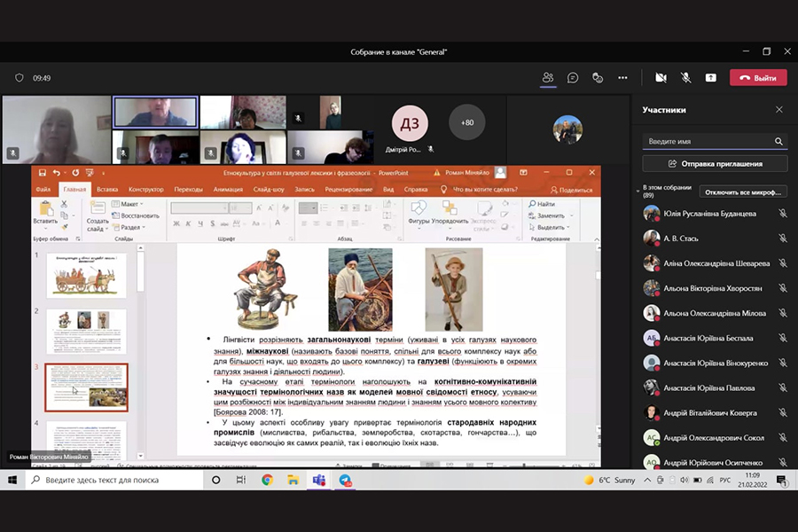Hide the participants panel via people icon
This screenshot has height=532, width=798.
tap(548, 78)
